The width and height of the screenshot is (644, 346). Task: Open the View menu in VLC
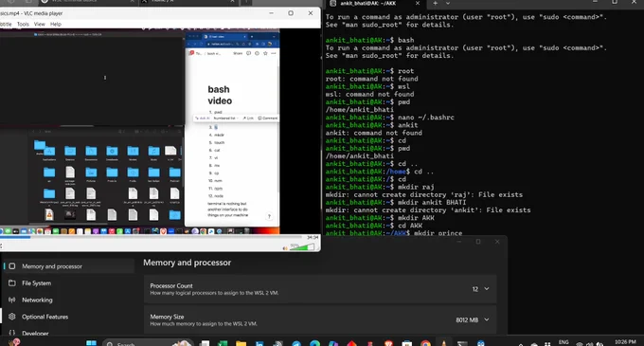40,25
